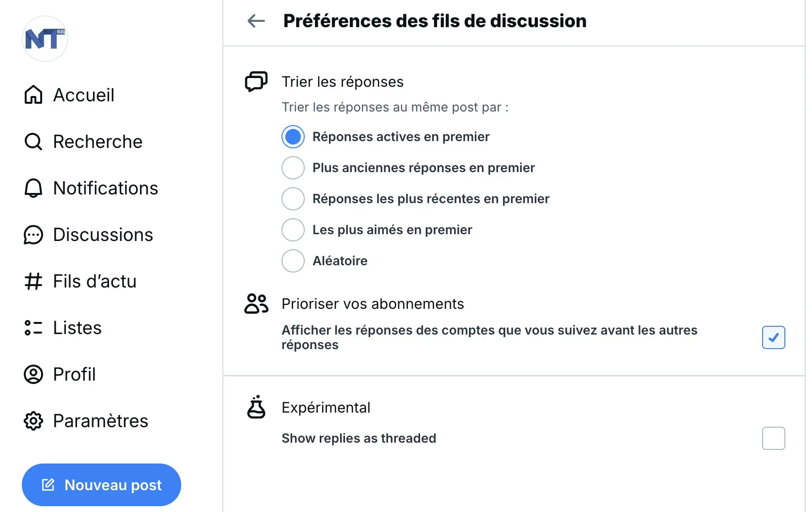Select 'Plus anciennes réponses en premier'
Image resolution: width=812 pixels, height=512 pixels.
(x=293, y=168)
